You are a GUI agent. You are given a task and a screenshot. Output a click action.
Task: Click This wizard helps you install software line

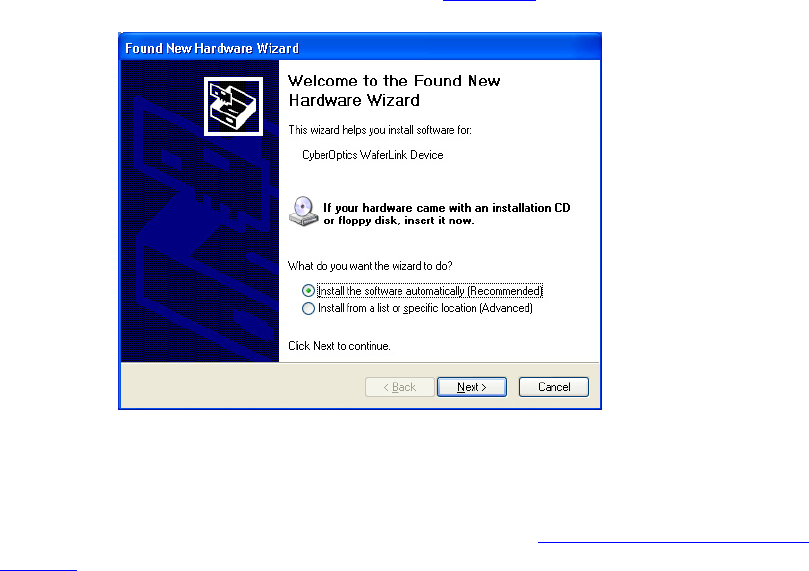coord(380,129)
